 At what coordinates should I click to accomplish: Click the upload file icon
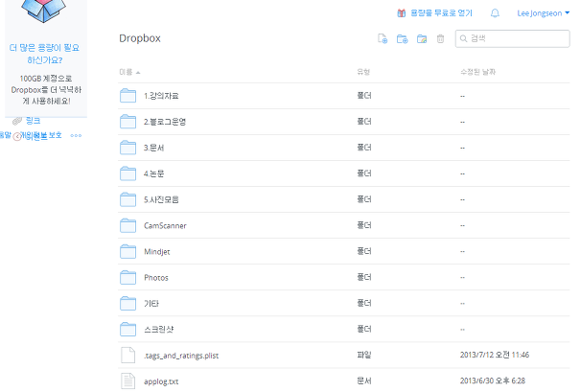point(383,38)
